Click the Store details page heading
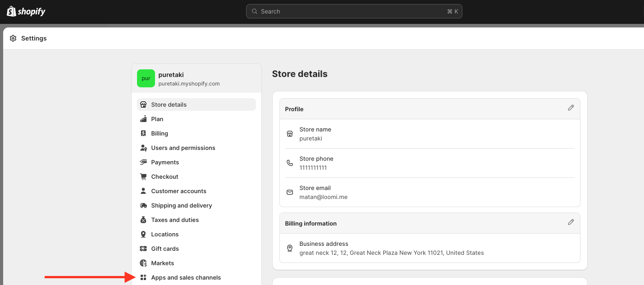The height and width of the screenshot is (285, 644). coord(300,74)
